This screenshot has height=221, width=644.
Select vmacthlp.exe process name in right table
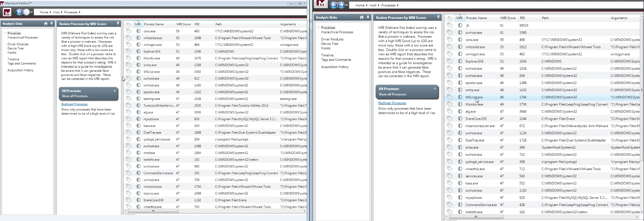475,169
